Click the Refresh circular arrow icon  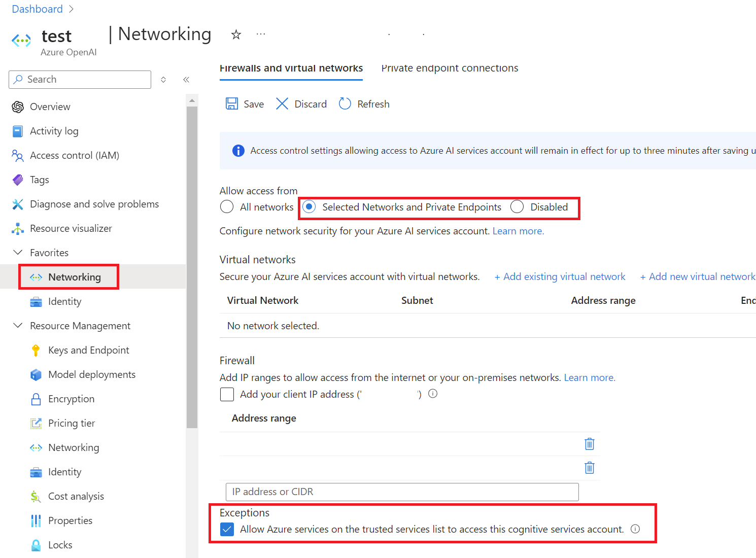[x=345, y=104]
